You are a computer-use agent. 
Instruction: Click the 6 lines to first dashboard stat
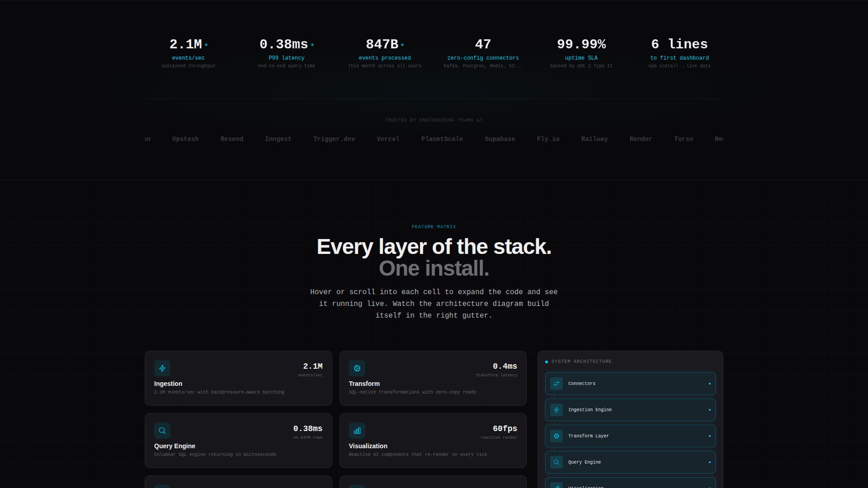tap(679, 53)
